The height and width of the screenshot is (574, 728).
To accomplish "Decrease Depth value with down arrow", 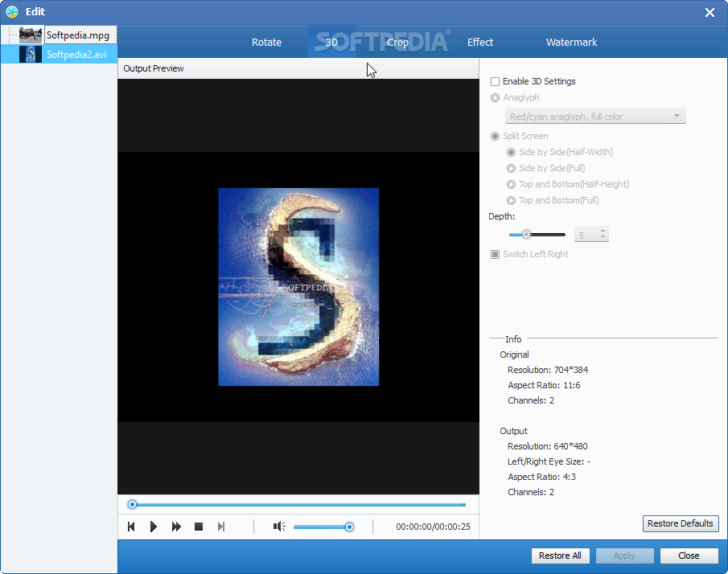I will [603, 238].
